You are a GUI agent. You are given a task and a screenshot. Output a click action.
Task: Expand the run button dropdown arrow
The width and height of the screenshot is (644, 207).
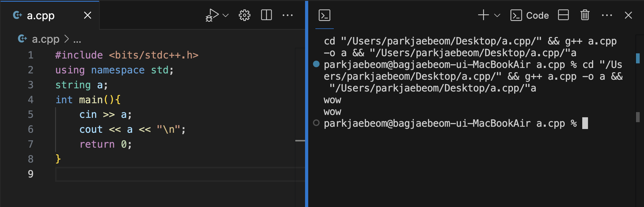pyautogui.click(x=226, y=15)
